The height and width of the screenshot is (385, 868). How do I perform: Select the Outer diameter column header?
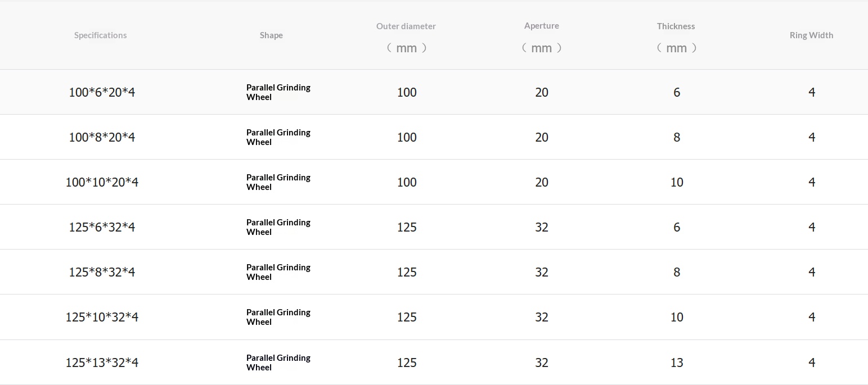coord(406,26)
